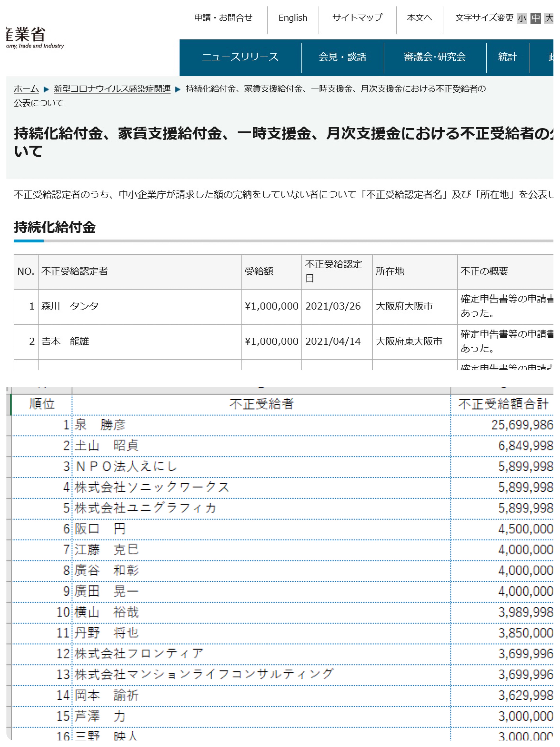Select the cell 株式会社ユニグラフィカ
Image resolution: width=560 pixels, height=747 pixels.
point(261,509)
